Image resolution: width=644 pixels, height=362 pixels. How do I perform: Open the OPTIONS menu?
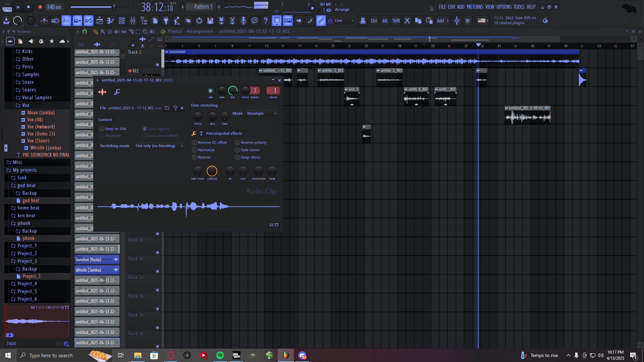click(x=504, y=7)
